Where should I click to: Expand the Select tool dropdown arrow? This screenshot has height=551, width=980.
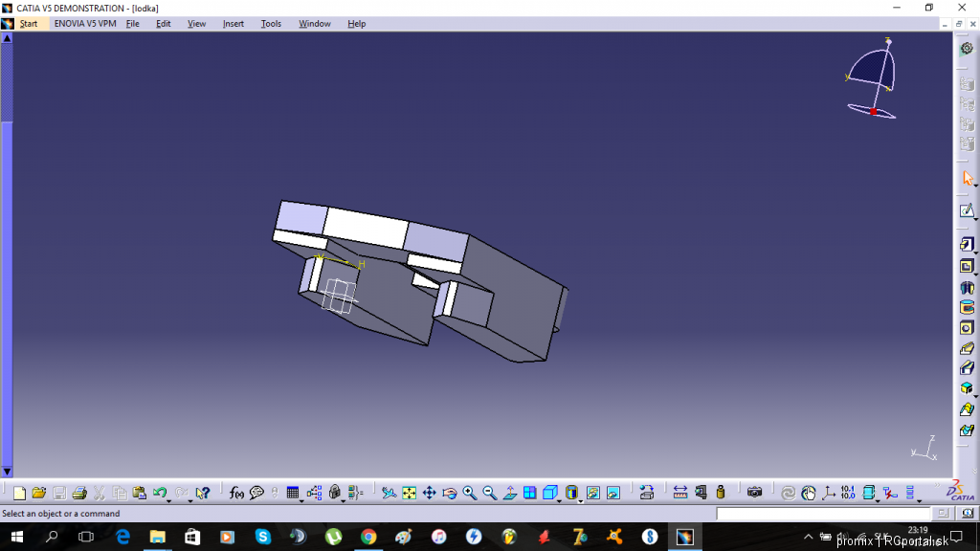[975, 187]
